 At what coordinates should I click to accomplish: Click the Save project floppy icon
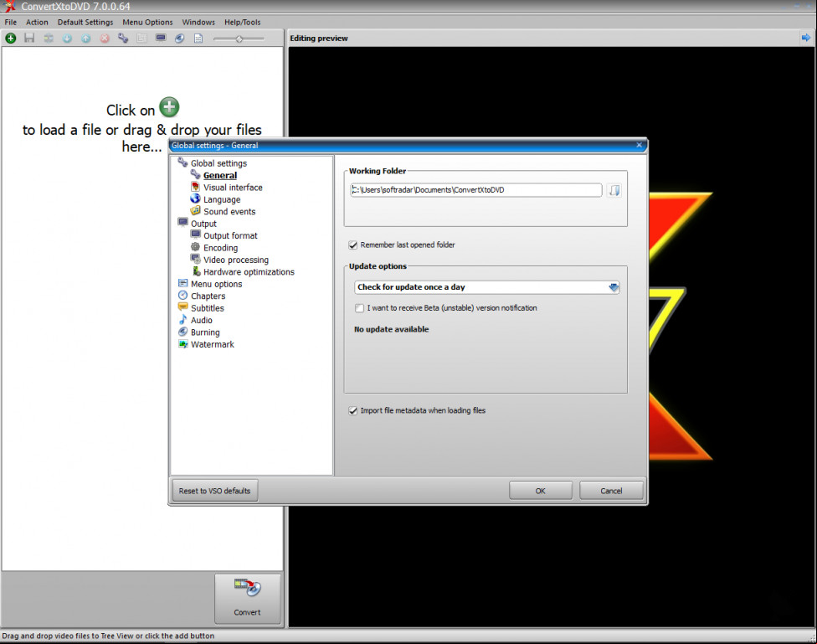pyautogui.click(x=29, y=38)
